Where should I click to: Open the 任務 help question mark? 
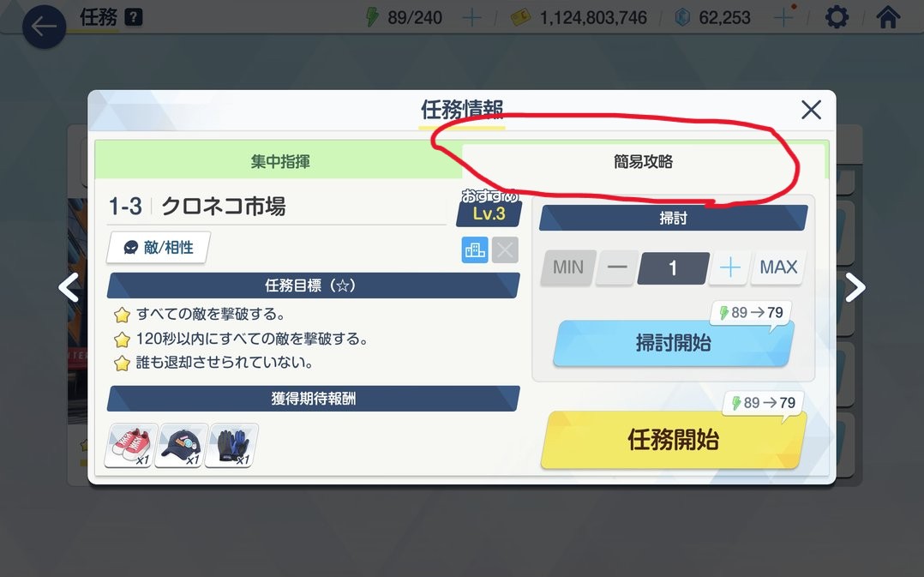point(134,18)
